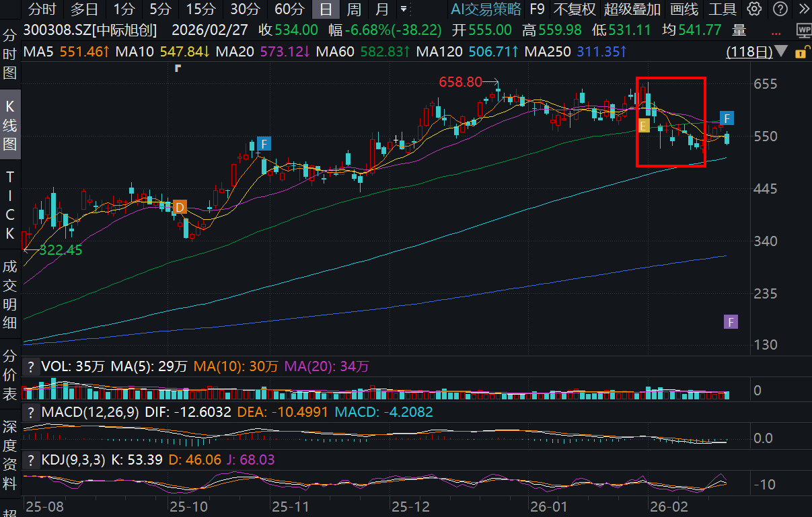Toggle the 不复权 price adjustment mode
Viewport: 812px width, 517px height.
click(x=574, y=9)
